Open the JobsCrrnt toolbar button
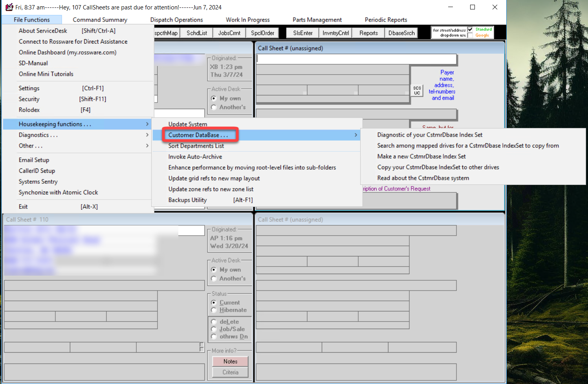 (229, 33)
